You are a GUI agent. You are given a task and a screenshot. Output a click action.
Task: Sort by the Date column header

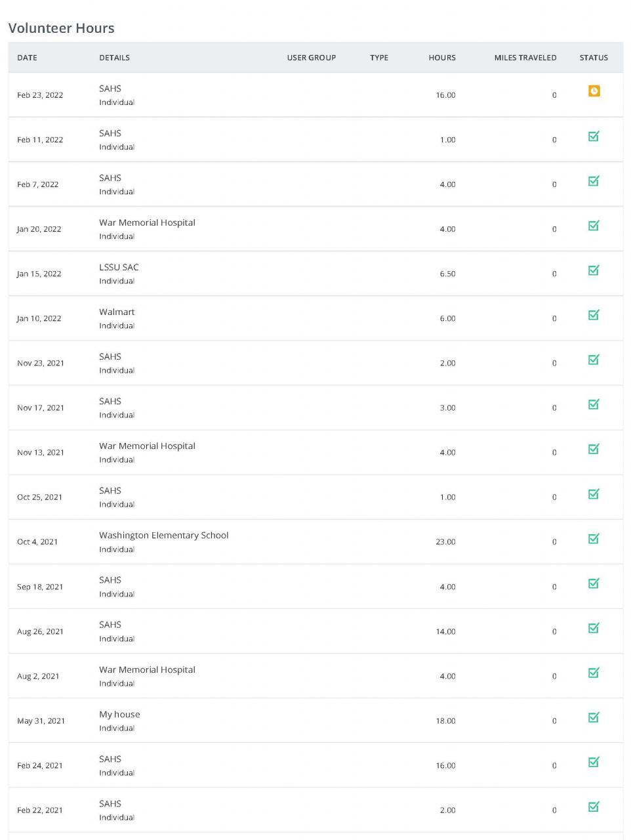(27, 58)
